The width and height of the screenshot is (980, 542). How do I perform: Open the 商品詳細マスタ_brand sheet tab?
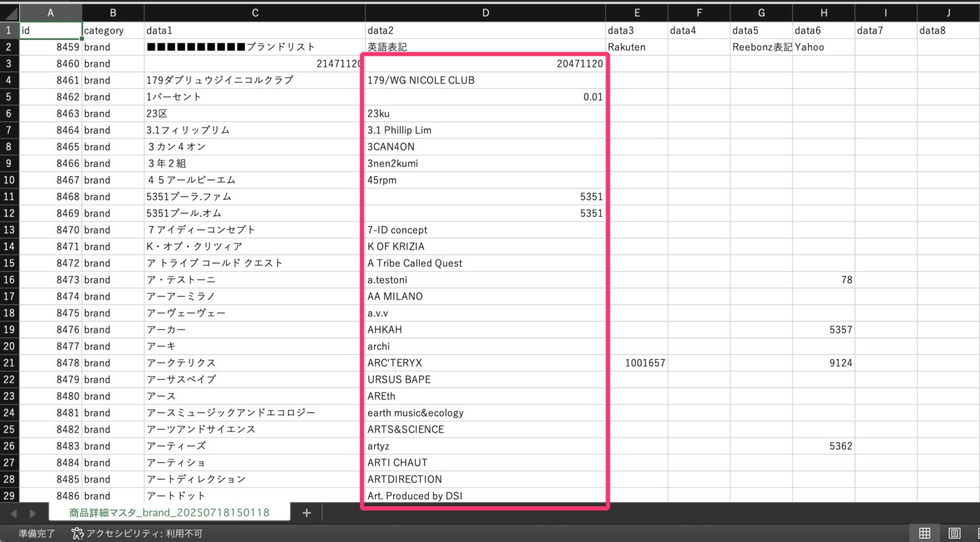click(x=169, y=513)
